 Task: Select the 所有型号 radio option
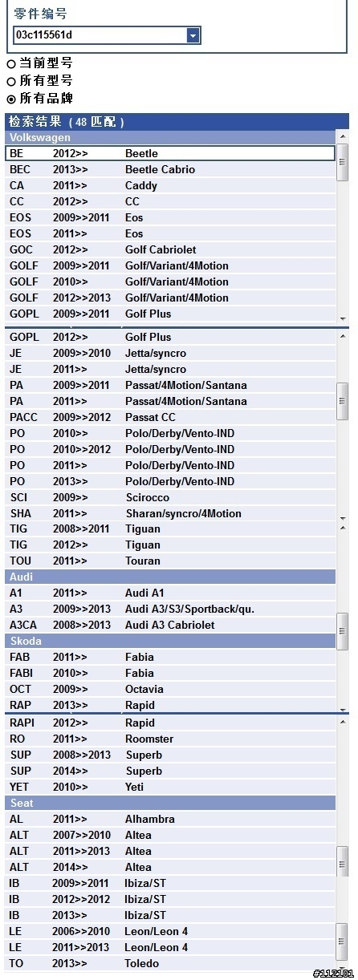tap(11, 81)
